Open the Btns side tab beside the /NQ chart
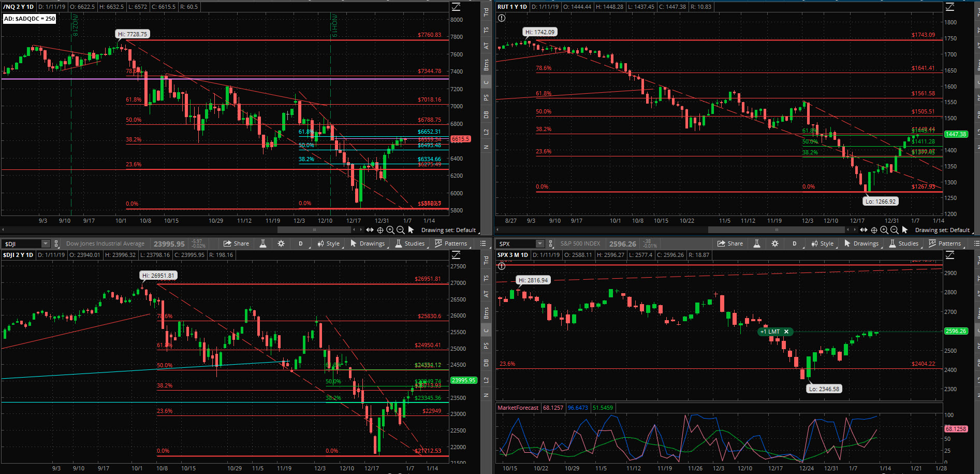This screenshot has width=980, height=474. pos(486,65)
